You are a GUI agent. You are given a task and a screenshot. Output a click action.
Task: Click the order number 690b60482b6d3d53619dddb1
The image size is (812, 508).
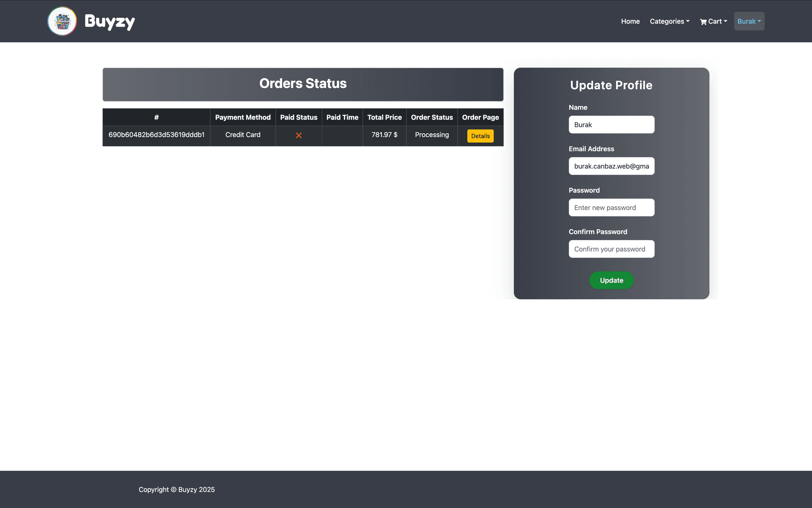click(156, 135)
